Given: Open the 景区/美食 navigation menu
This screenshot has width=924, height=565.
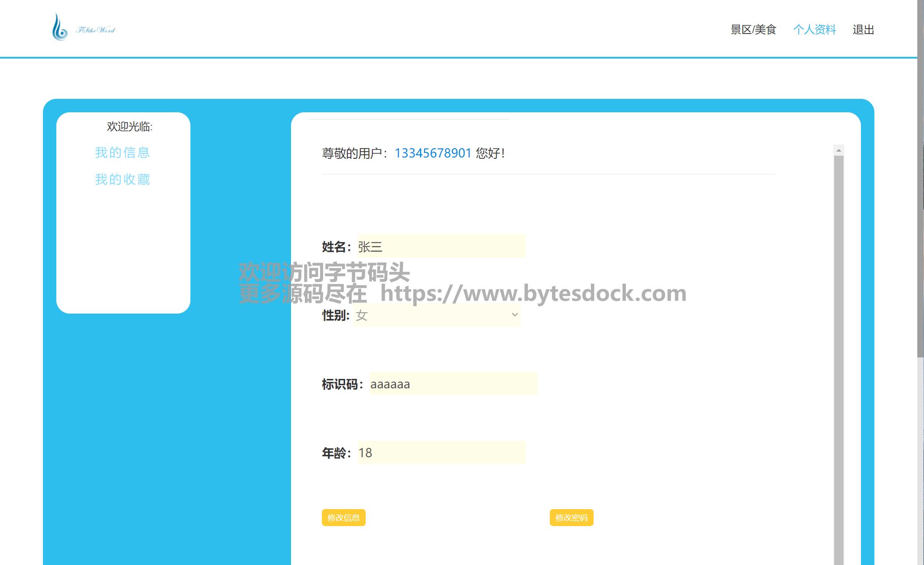Looking at the screenshot, I should click(x=753, y=30).
